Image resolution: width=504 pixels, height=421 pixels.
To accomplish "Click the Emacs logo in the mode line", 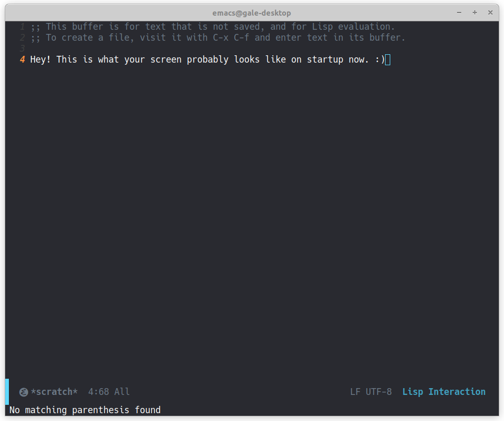I will [x=23, y=392].
